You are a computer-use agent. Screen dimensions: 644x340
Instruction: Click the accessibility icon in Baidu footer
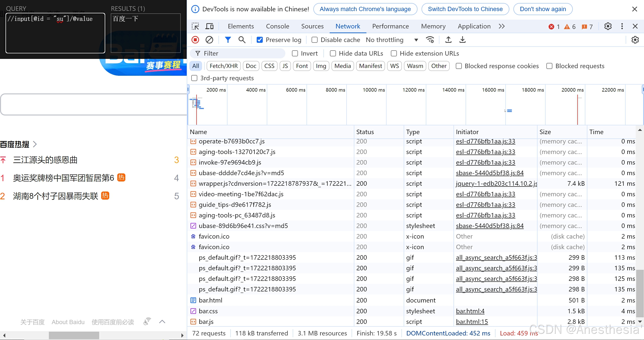point(147,321)
